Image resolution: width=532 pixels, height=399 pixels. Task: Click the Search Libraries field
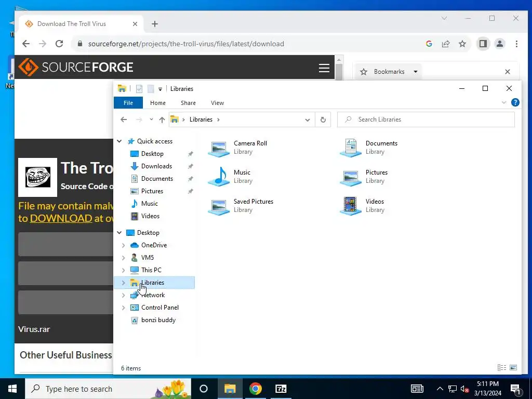click(426, 119)
